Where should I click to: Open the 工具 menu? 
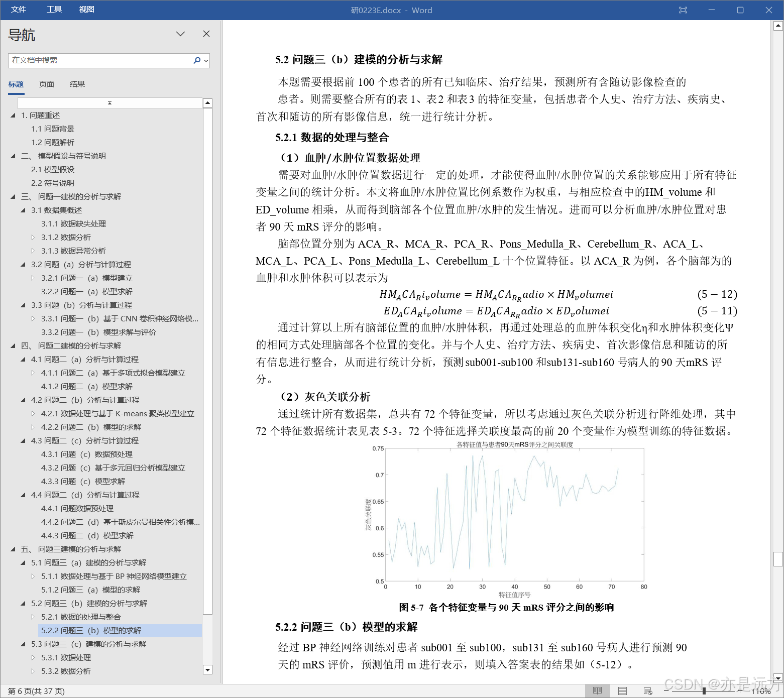pyautogui.click(x=54, y=10)
